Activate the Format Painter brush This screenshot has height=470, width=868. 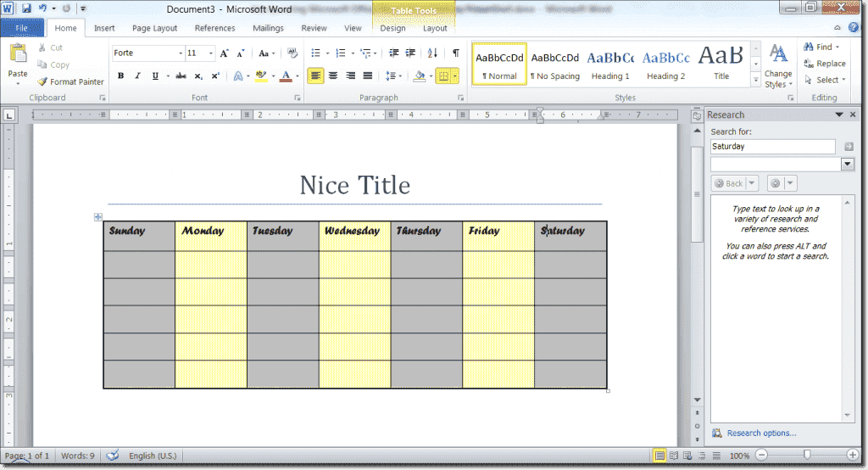42,81
